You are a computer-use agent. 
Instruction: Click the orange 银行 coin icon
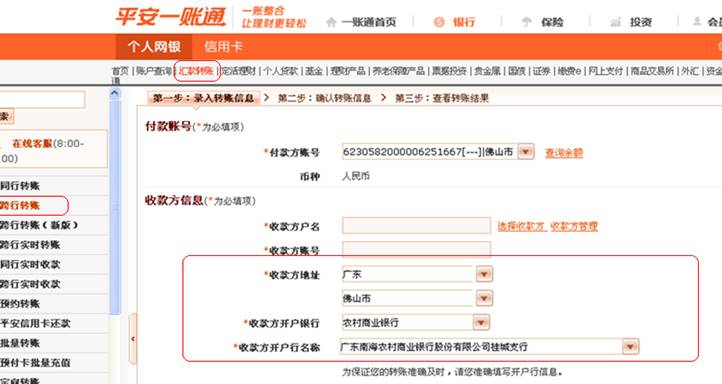tap(439, 22)
